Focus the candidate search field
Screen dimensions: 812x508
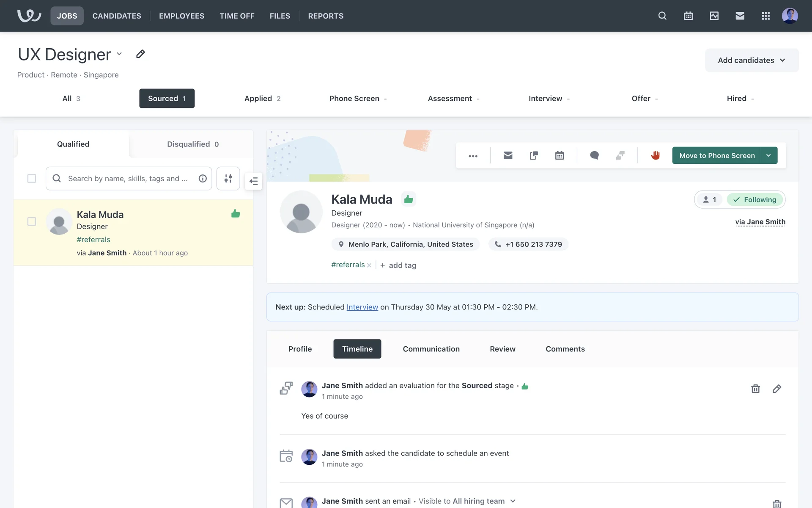pyautogui.click(x=127, y=178)
